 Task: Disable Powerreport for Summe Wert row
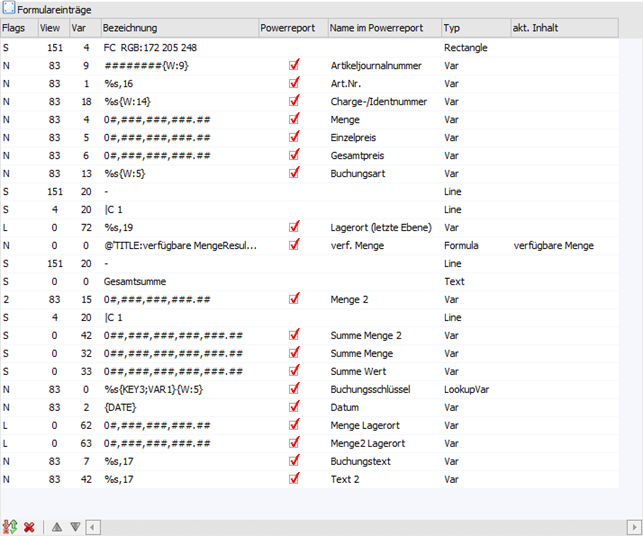[294, 371]
